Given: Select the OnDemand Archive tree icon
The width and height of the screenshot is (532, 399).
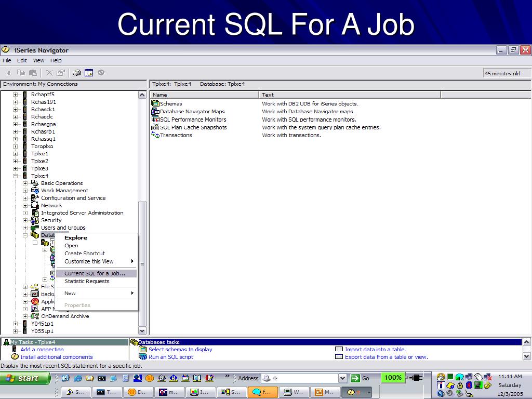Looking at the screenshot, I should pyautogui.click(x=35, y=316).
